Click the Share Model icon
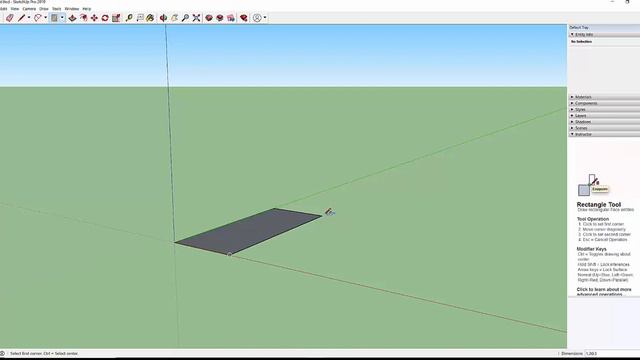Image resolution: width=640 pixels, height=360 pixels. pyautogui.click(x=220, y=18)
